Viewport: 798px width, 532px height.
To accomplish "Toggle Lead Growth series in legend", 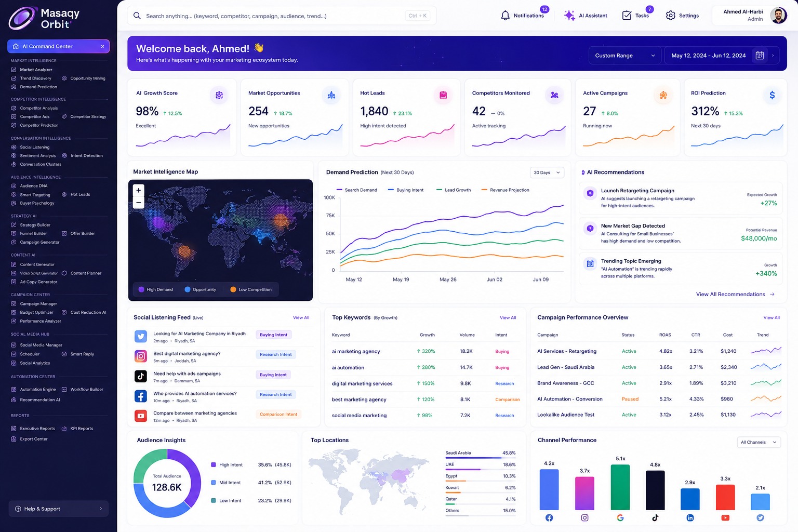I will (x=454, y=190).
